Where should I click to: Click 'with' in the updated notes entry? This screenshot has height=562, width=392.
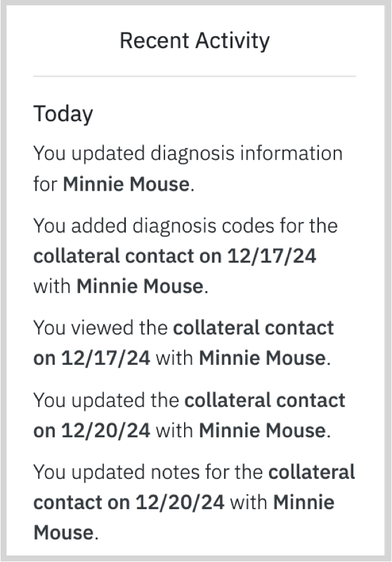pyautogui.click(x=249, y=502)
